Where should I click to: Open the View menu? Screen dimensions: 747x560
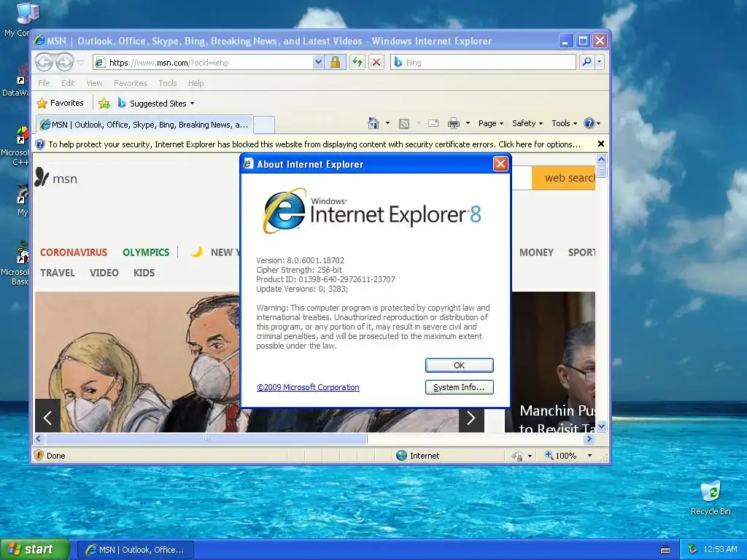(94, 83)
